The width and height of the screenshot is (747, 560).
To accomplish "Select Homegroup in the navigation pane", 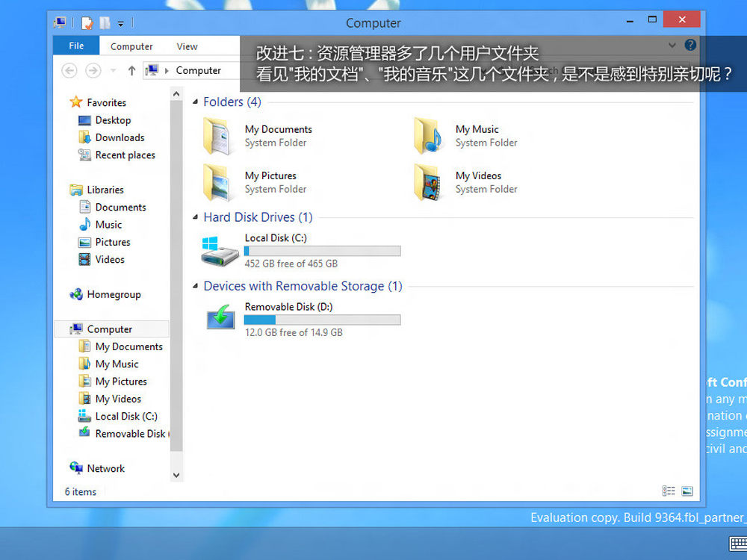I will [x=113, y=294].
